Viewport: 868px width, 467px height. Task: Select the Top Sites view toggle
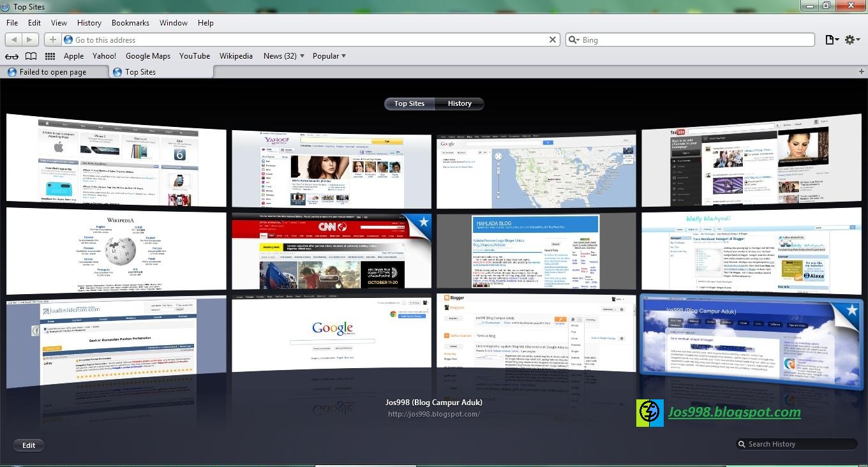coord(409,103)
